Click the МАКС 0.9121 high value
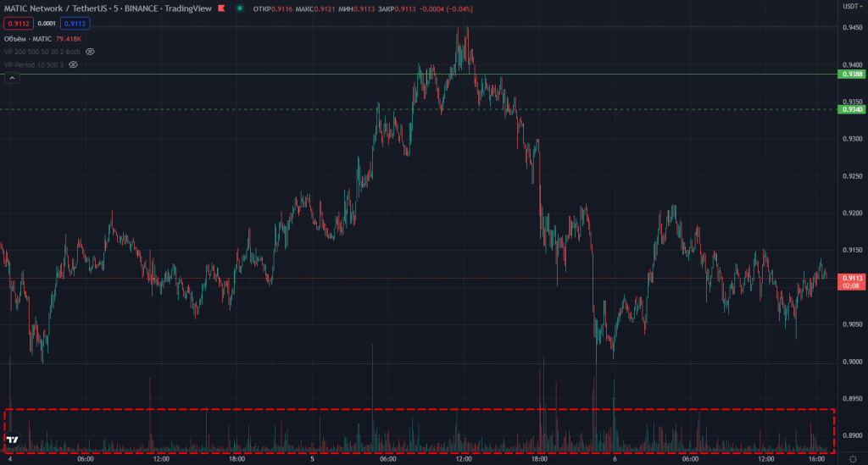Image resolution: width=868 pixels, height=465 pixels. [x=315, y=8]
